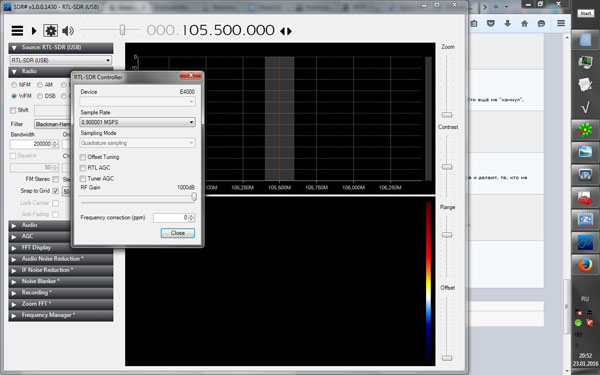Open the red toolbox taskbar icon
The width and height of the screenshot is (600, 375).
(585, 197)
